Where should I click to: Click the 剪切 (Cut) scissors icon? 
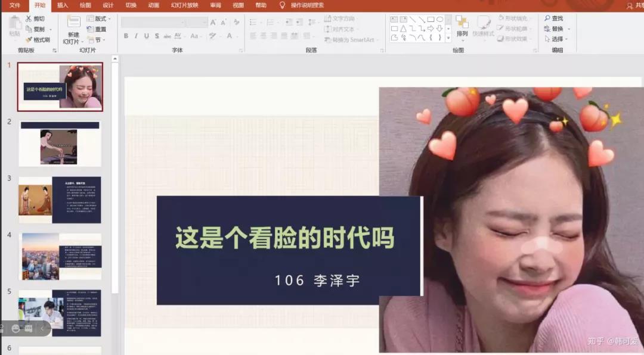29,19
